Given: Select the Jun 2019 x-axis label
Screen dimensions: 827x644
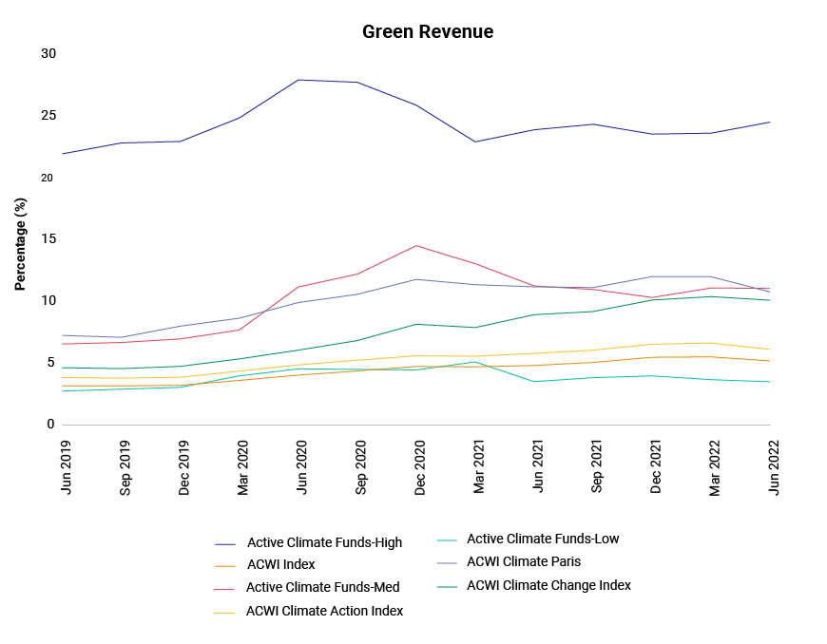Looking at the screenshot, I should (66, 467).
